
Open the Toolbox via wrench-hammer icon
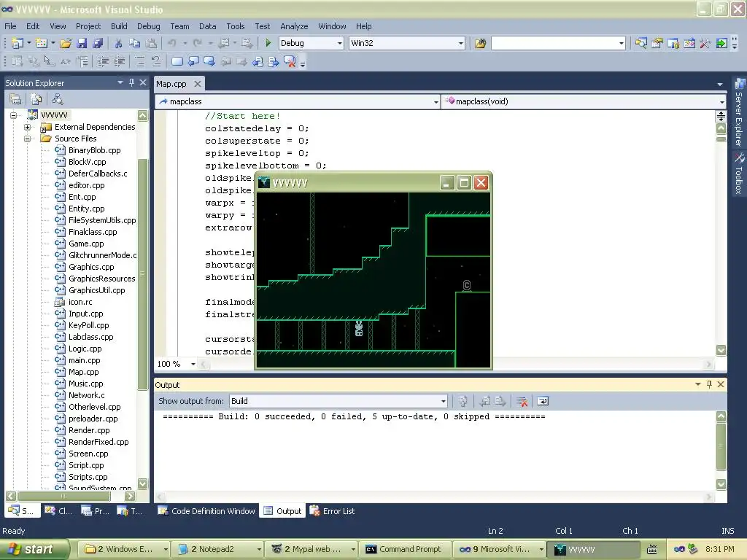pyautogui.click(x=705, y=43)
